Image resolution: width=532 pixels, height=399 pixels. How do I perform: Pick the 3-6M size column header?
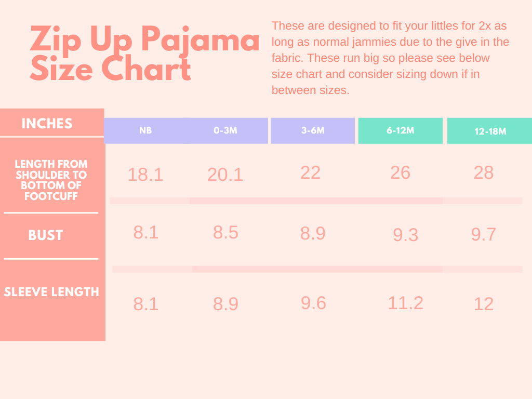coord(313,131)
